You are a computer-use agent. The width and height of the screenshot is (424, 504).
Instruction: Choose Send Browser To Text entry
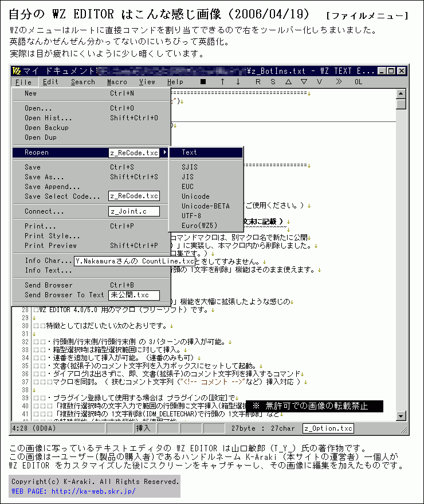pyautogui.click(x=91, y=295)
